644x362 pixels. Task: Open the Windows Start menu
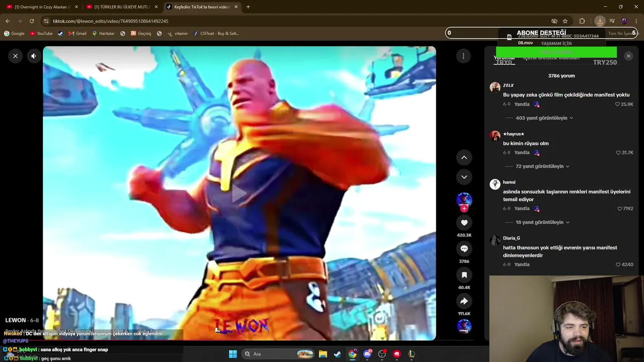pyautogui.click(x=233, y=354)
